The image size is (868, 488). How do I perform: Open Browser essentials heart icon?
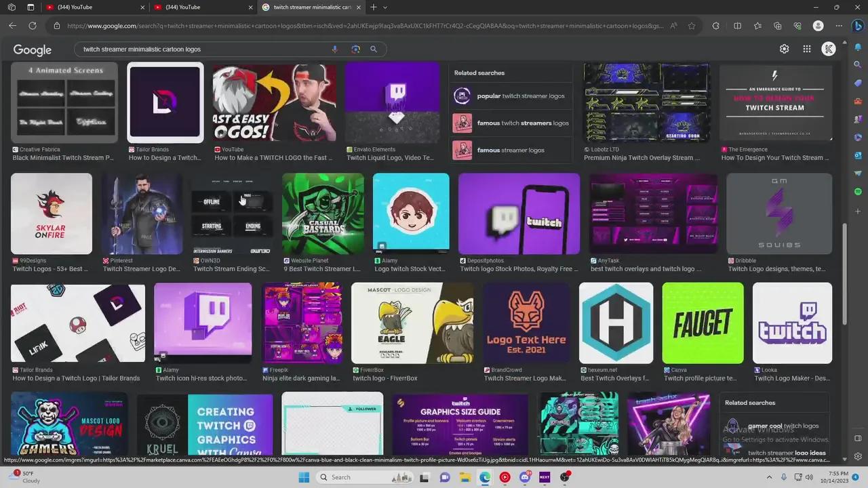pos(797,26)
